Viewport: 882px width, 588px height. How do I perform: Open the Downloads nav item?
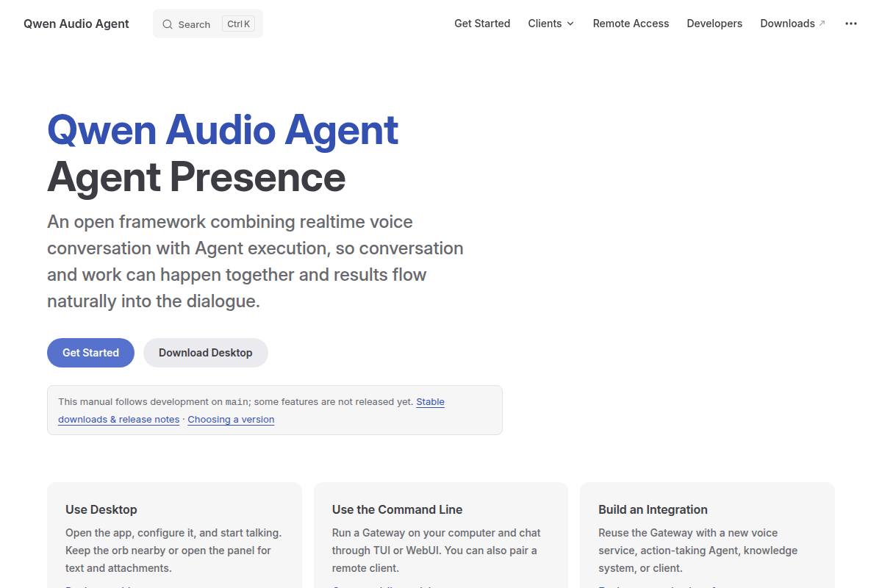(792, 24)
